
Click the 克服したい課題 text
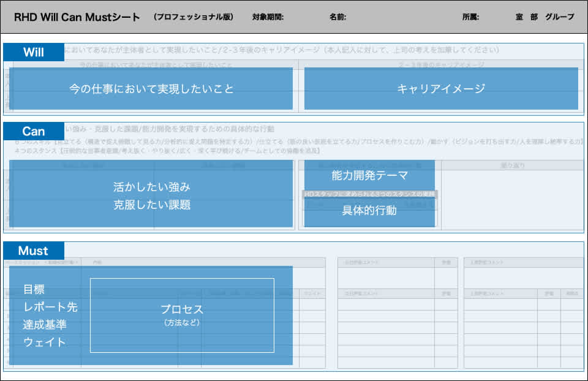[151, 205]
